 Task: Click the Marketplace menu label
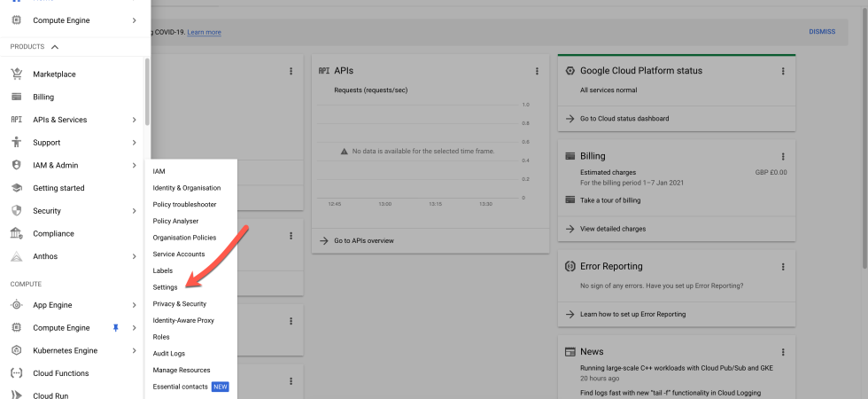pos(54,74)
